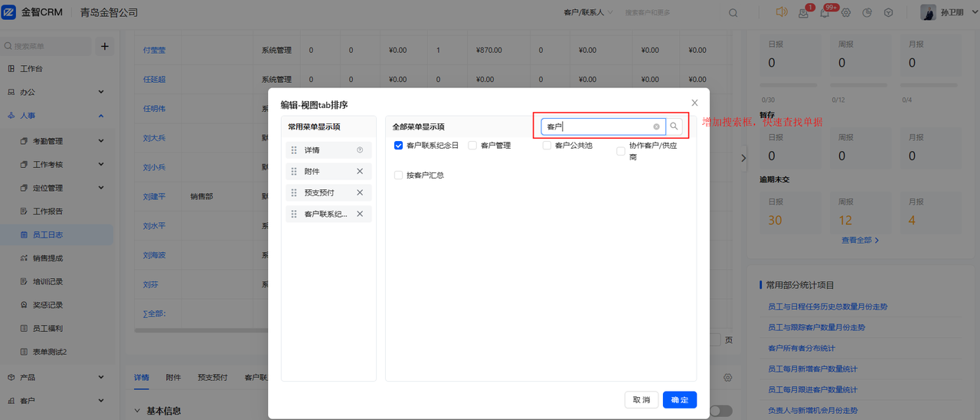The width and height of the screenshot is (980, 420).
Task: Uncheck 客户联系纪念日 checkbox
Action: [398, 145]
